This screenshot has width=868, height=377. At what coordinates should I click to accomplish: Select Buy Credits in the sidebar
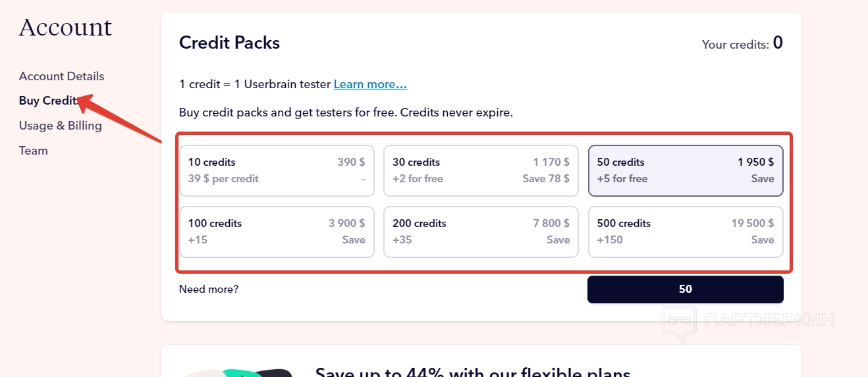[49, 101]
